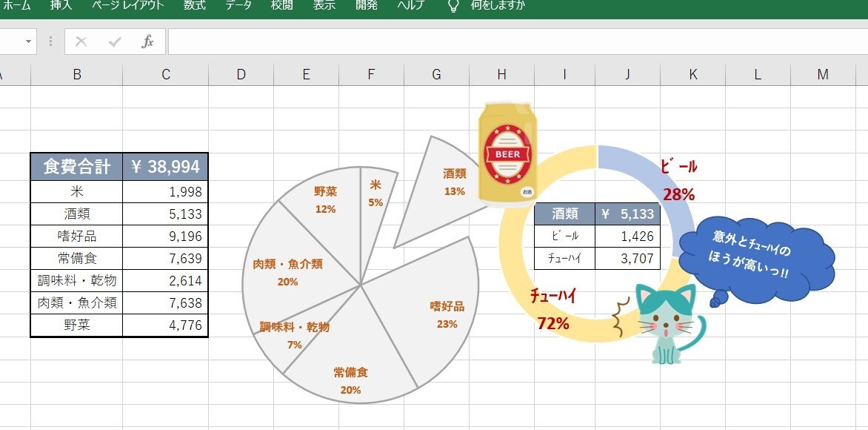The image size is (868, 430).
Task: Select the 4,776 value cell
Action: (x=165, y=325)
